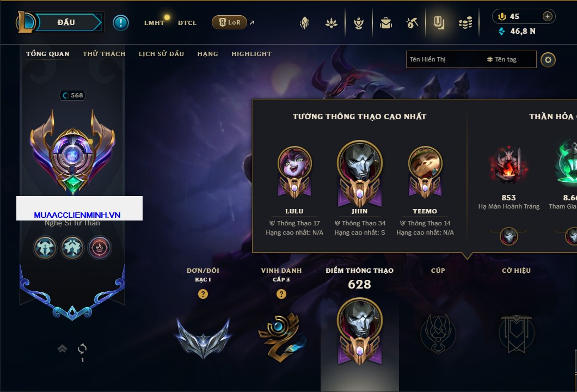Click the refresh arrows icon under banner
The width and height of the screenshot is (577, 392).
point(82,348)
